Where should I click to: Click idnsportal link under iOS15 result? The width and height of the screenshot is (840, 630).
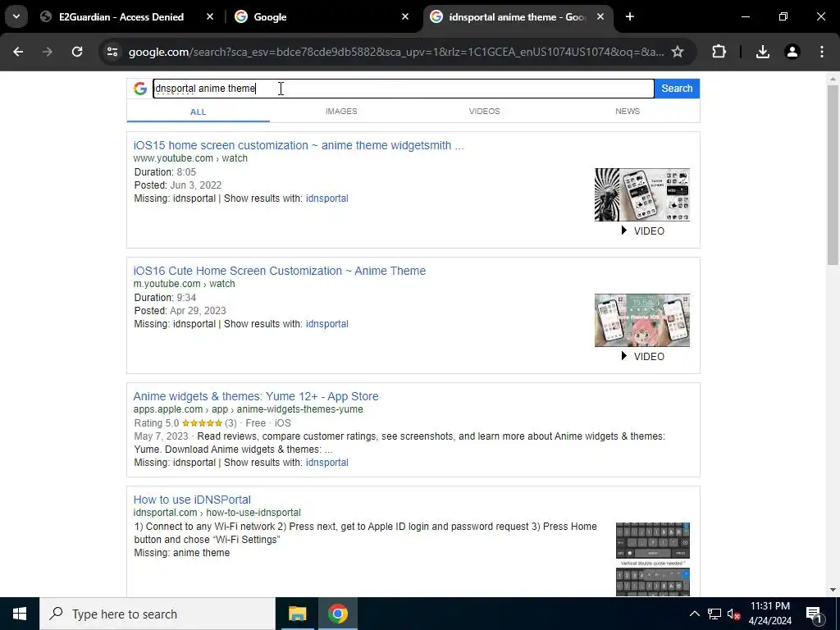pos(326,199)
